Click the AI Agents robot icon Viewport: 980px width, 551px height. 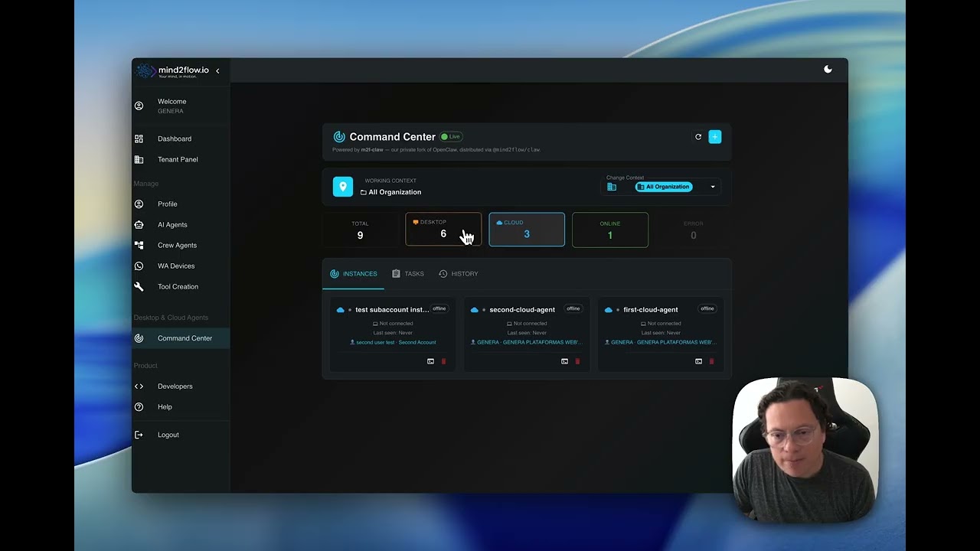(139, 224)
